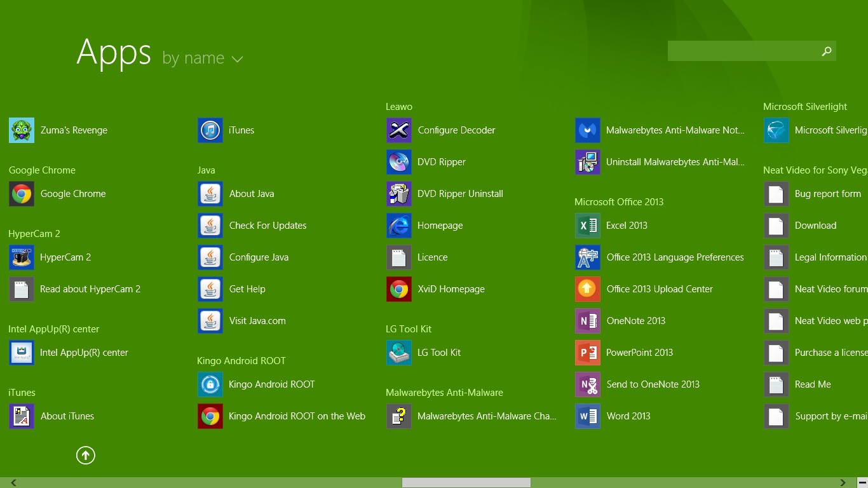Open the Neat Video forum icon
868x488 pixels.
776,289
